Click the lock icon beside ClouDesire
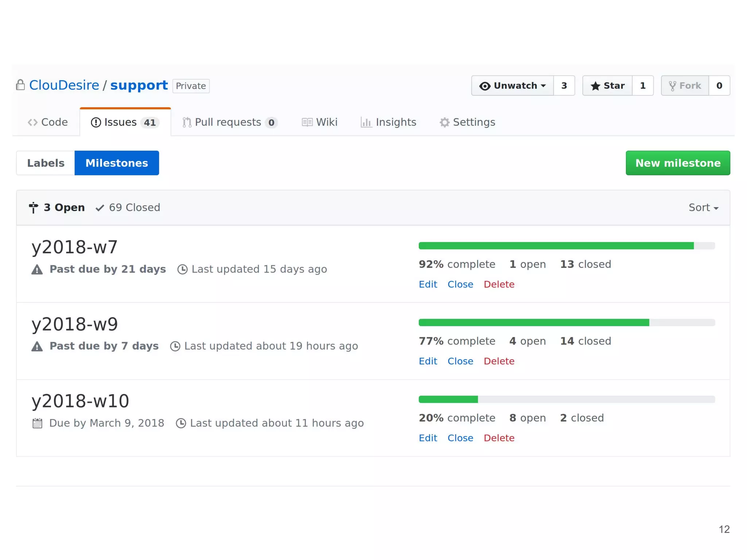747x560 pixels. [20, 85]
